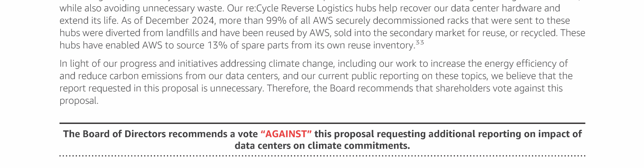The width and height of the screenshot is (644, 168).
Task: Click the paragraph starting "In light of our progress"
Action: coord(316,82)
